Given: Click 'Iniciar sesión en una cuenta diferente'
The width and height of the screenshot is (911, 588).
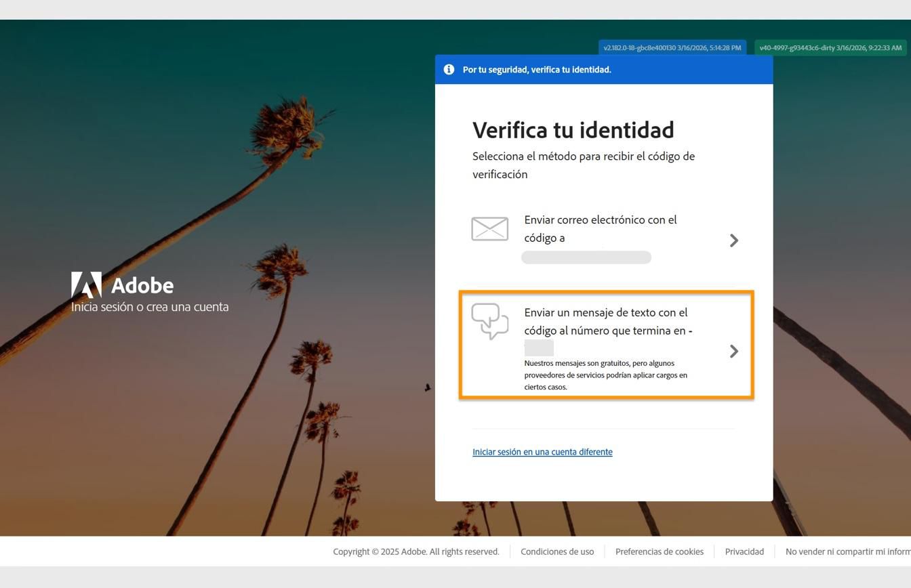Looking at the screenshot, I should [542, 452].
